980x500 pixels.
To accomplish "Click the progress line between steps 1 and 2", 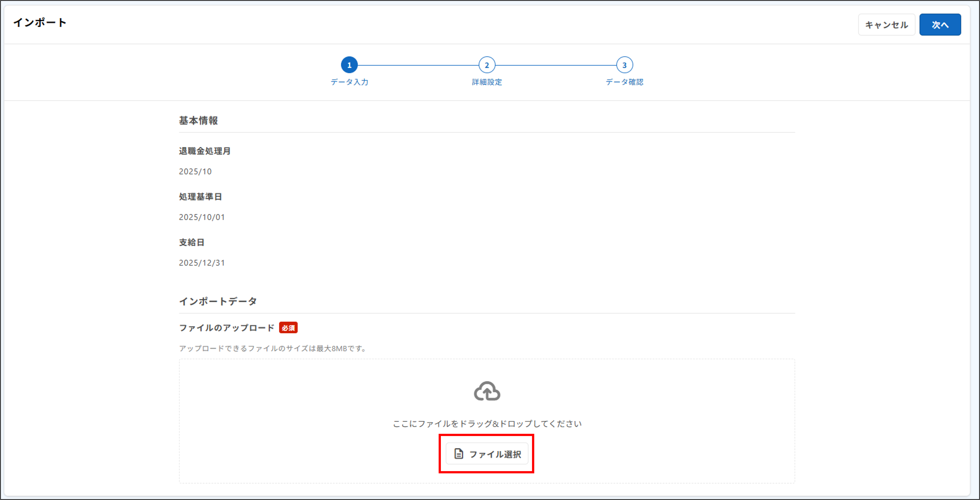I will coord(418,65).
